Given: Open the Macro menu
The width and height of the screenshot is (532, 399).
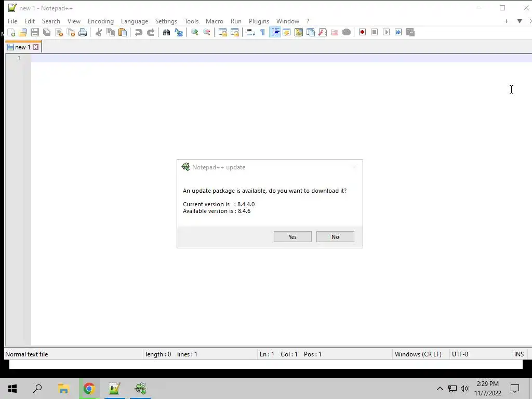Looking at the screenshot, I should point(215,21).
